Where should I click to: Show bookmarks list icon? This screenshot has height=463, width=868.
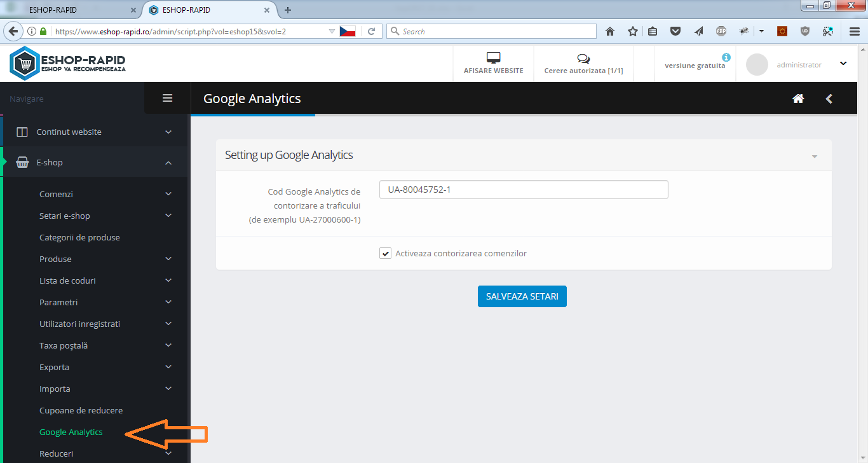coord(653,31)
